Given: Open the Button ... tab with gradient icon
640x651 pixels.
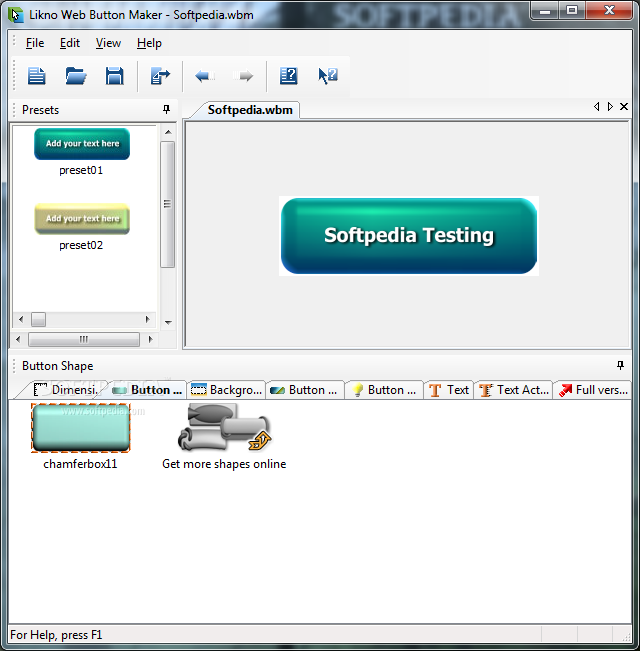Looking at the screenshot, I should (305, 390).
